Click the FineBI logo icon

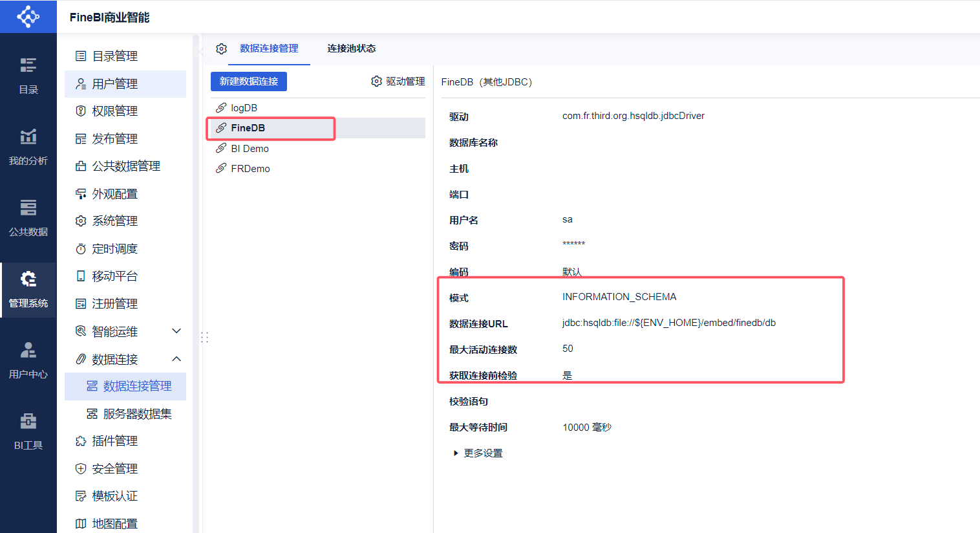28,16
